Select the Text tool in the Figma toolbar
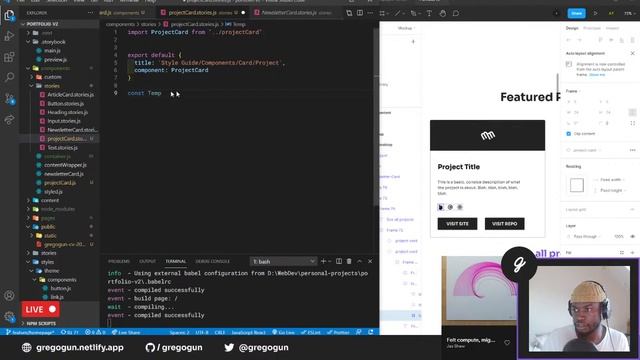The width and height of the screenshot is (640, 360). (x=429, y=13)
